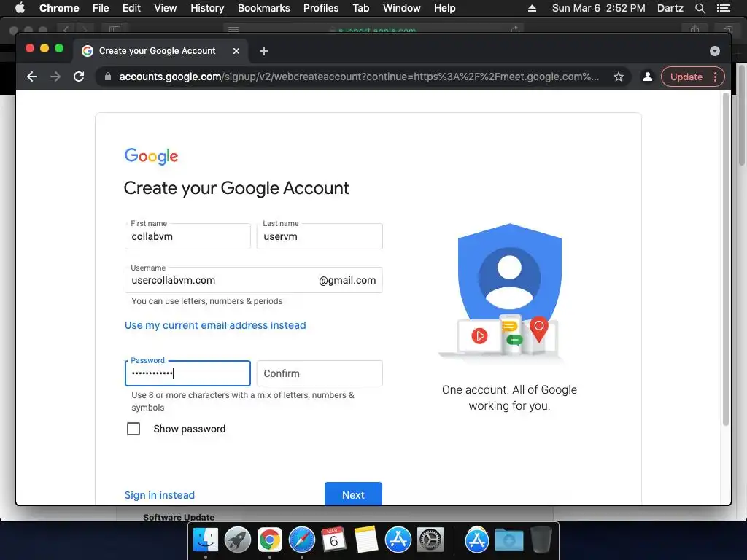Open Notes from the Dock
The image size is (747, 560).
click(366, 540)
